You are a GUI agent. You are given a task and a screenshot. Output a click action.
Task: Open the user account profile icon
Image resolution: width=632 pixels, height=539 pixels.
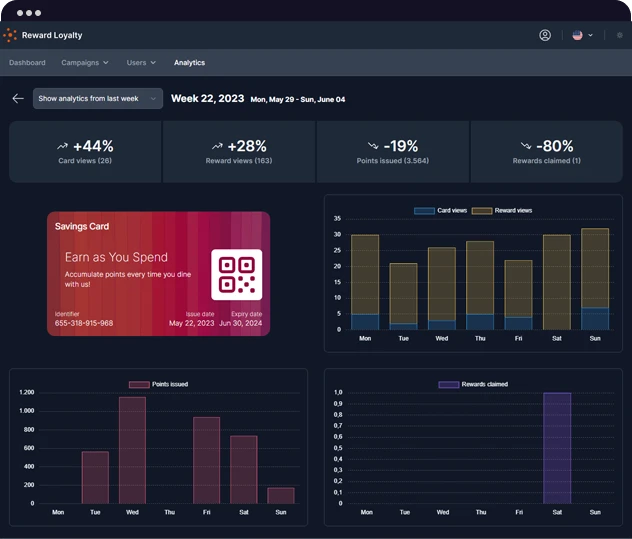(545, 35)
